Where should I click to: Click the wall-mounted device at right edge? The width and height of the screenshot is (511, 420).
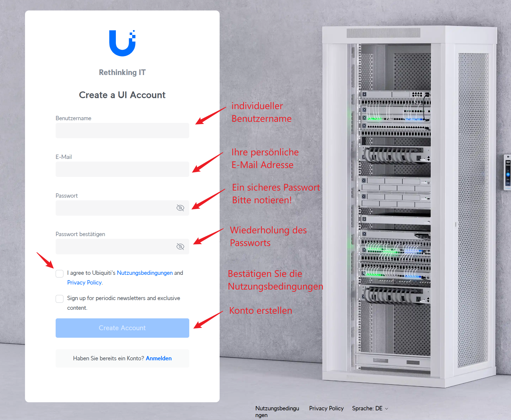coord(507,172)
